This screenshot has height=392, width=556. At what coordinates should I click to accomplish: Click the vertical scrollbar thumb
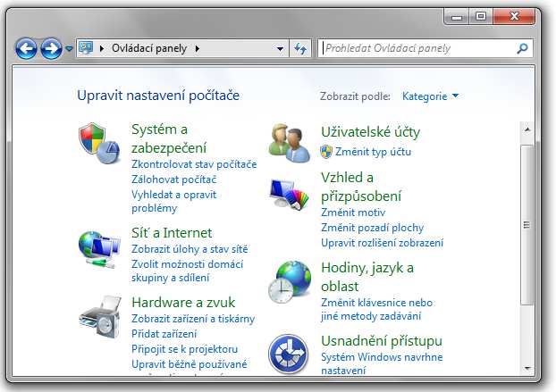point(527,224)
